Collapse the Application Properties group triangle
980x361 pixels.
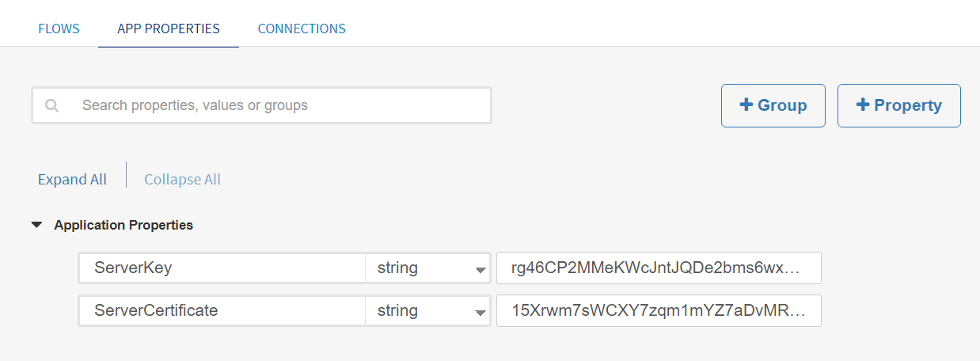click(36, 225)
